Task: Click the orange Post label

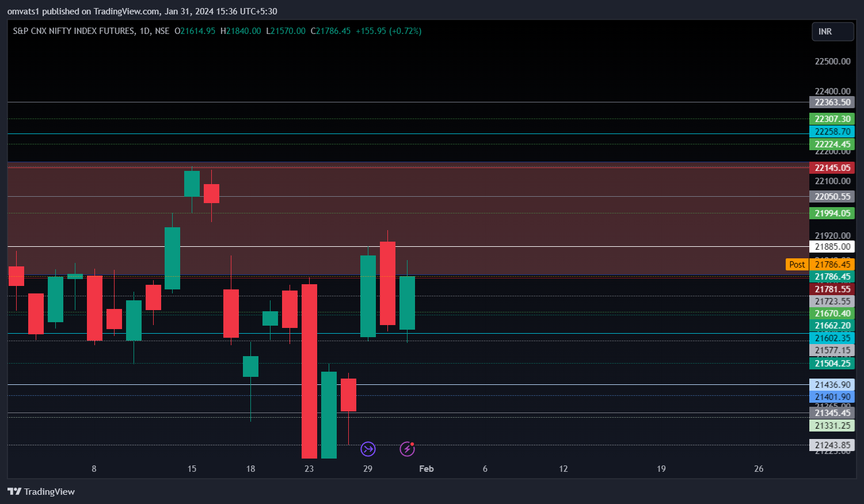Action: click(x=797, y=265)
